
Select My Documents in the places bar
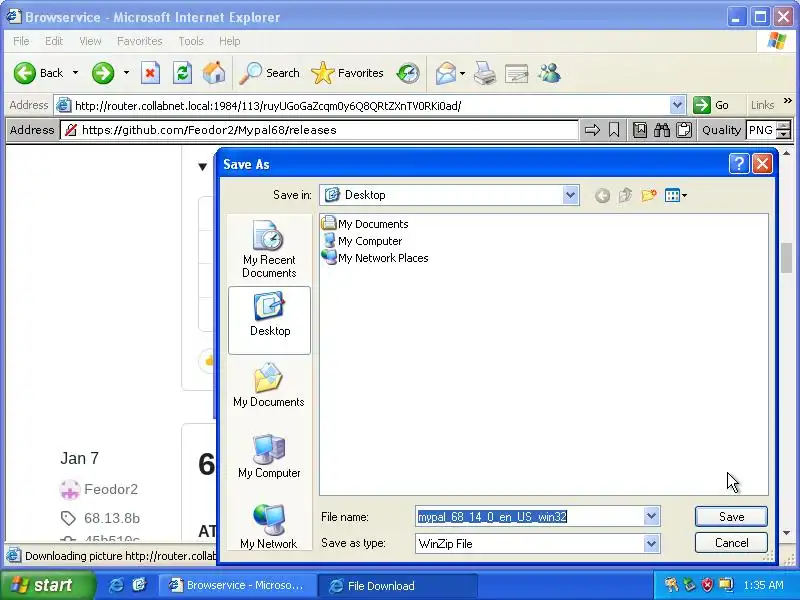[x=269, y=385]
